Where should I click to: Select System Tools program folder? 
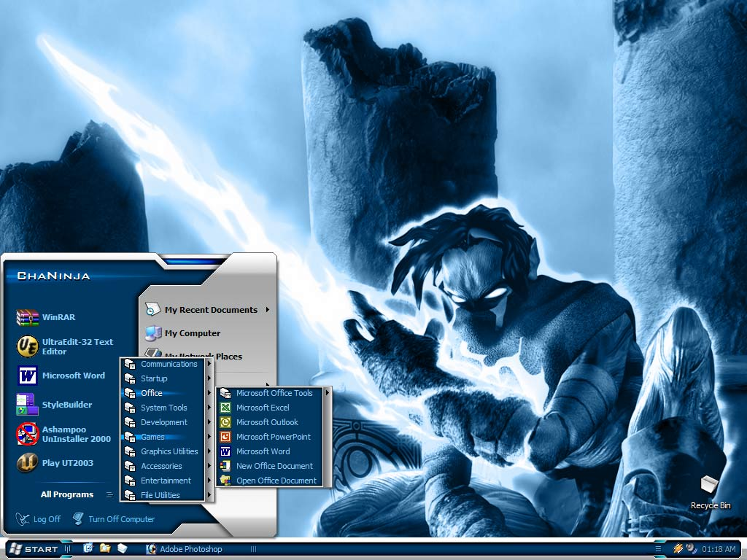point(167,408)
